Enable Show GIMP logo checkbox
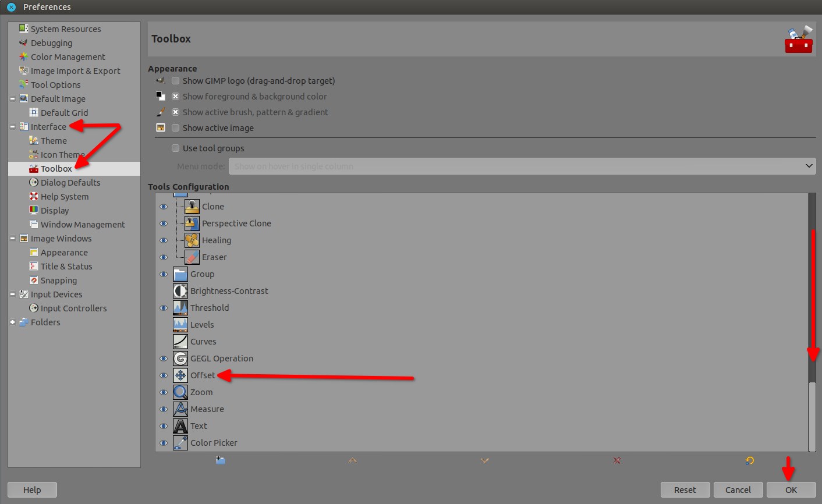Image resolution: width=822 pixels, height=504 pixels. [x=175, y=81]
